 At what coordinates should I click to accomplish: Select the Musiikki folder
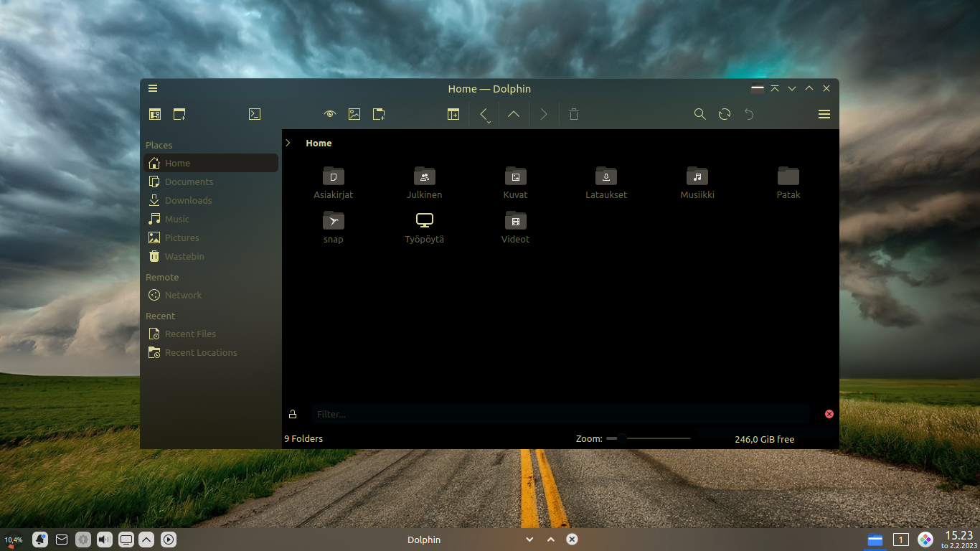click(x=697, y=183)
